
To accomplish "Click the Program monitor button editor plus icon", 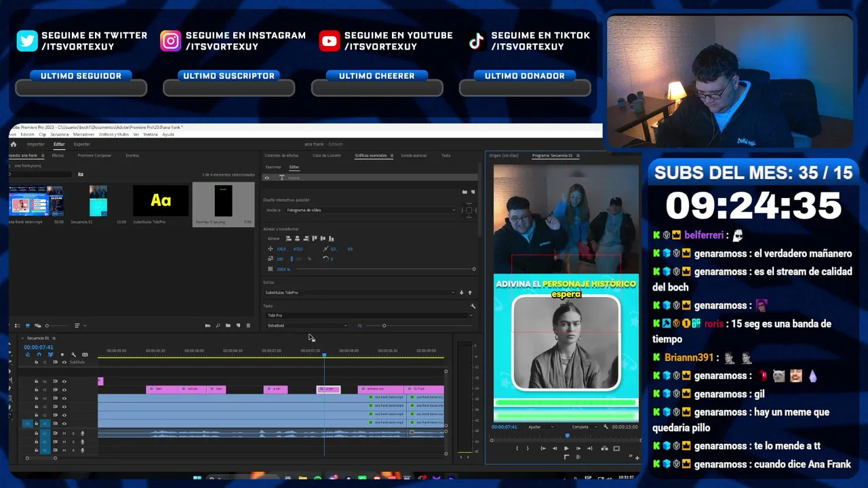I will 637,457.
